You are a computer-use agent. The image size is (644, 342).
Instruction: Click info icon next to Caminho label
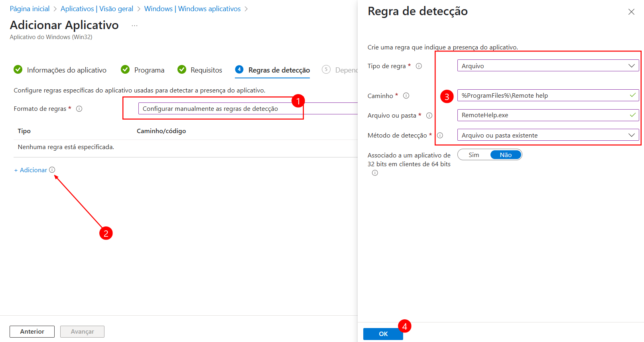click(406, 96)
